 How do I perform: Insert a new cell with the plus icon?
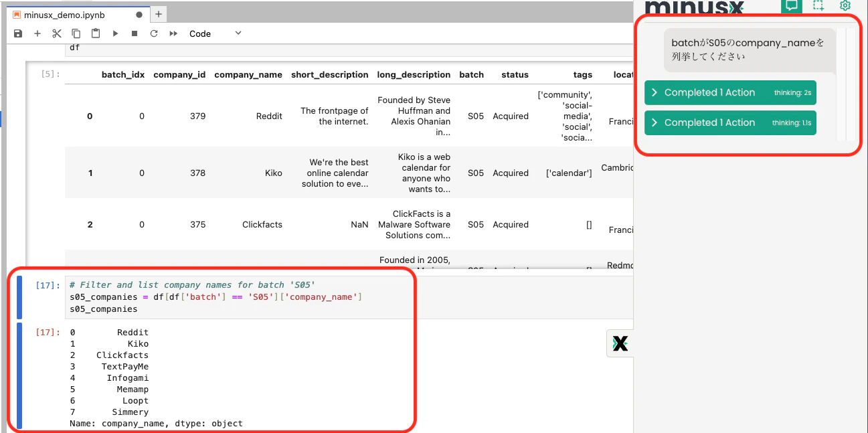click(x=37, y=33)
